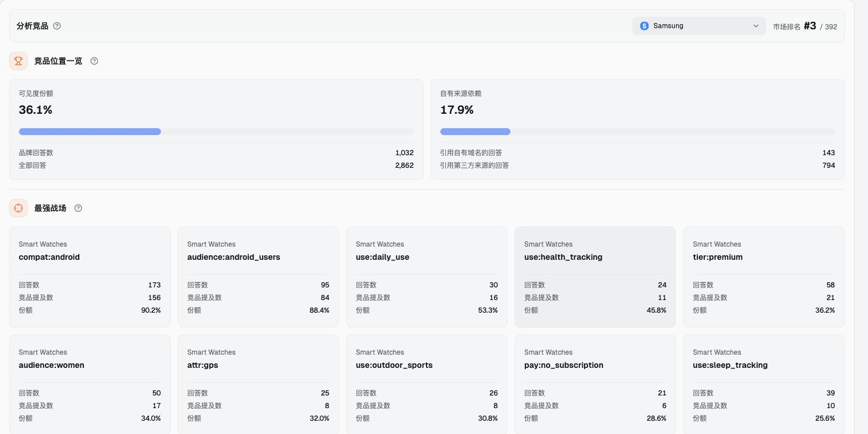Click the 引用第三方来源的回答 value 794
Screen dimensions: 868x434
[x=829, y=166]
